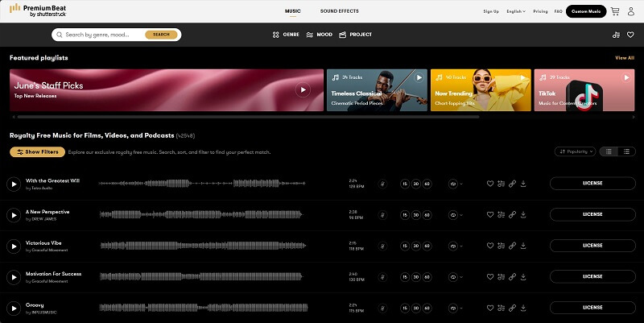Download the Groovy track preview

(523, 308)
